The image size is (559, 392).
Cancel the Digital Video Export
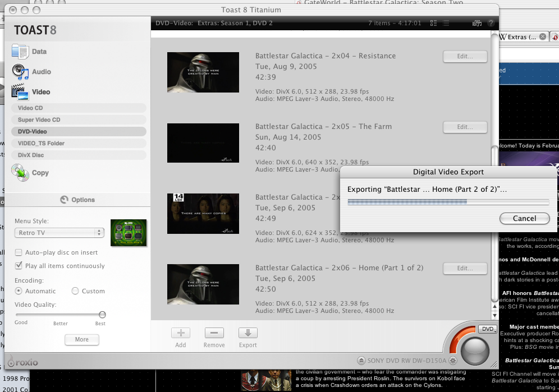[x=524, y=218]
